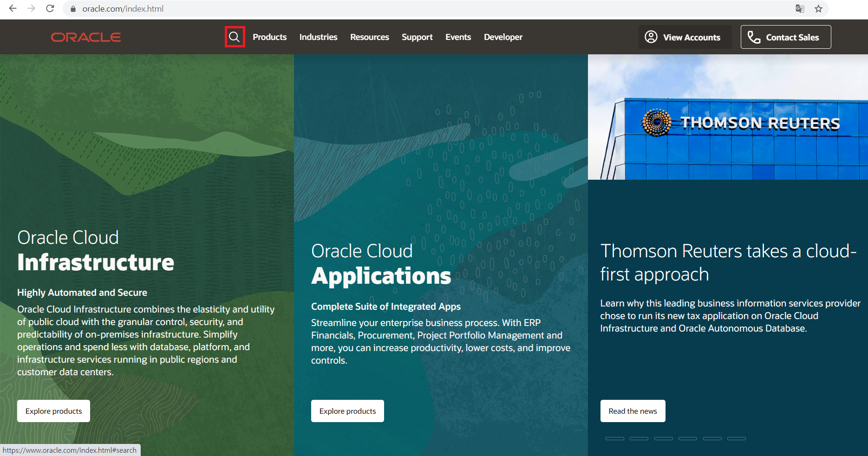This screenshot has width=868, height=456.
Task: Click 'Complete Suite of Integrated Apps' subheading
Action: pyautogui.click(x=386, y=306)
